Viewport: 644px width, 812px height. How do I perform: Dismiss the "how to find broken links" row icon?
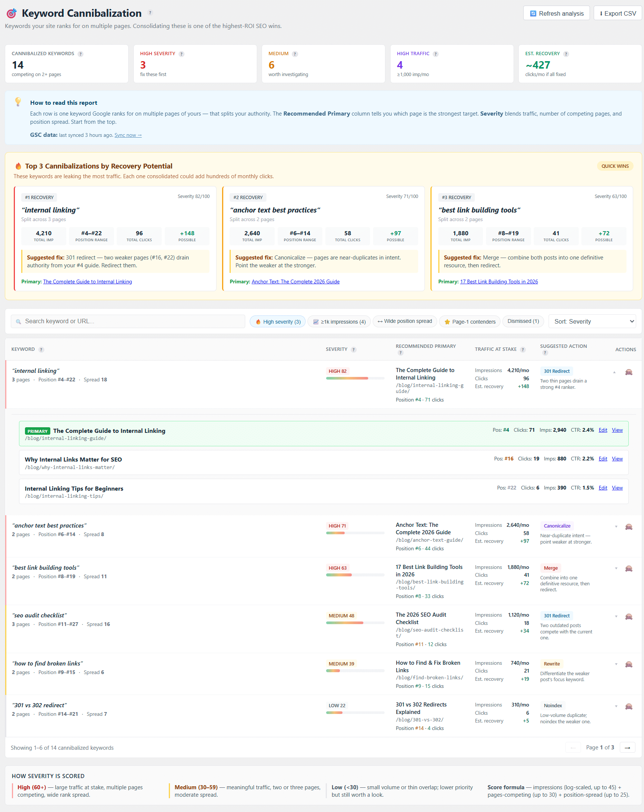629,664
